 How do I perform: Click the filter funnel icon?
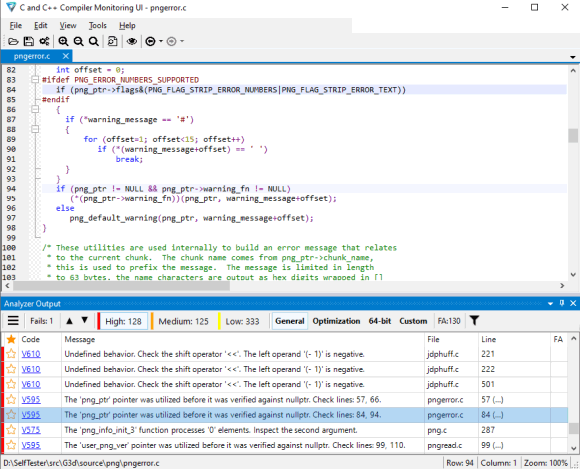click(474, 321)
